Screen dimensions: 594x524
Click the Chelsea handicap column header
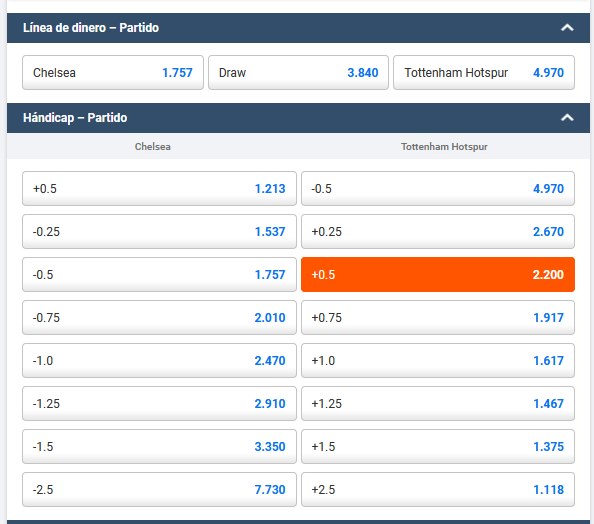[153, 147]
